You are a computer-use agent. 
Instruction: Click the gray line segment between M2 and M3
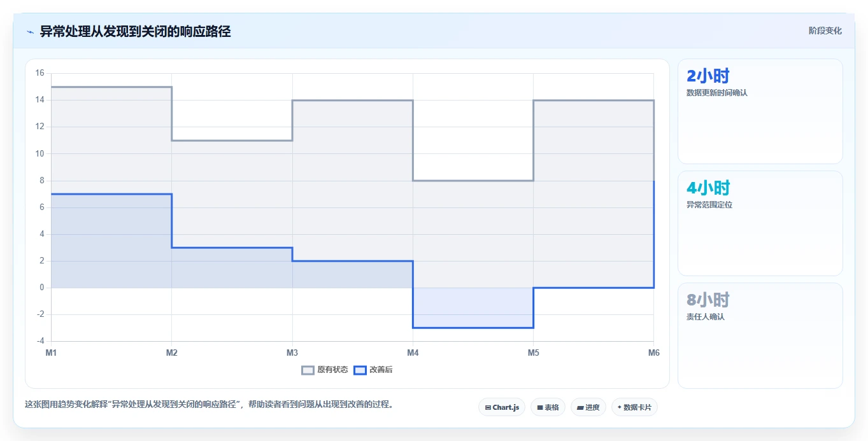tap(232, 140)
